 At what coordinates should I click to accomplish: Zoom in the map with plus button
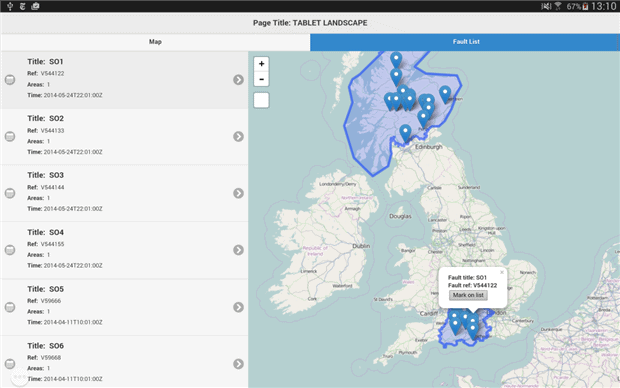261,64
